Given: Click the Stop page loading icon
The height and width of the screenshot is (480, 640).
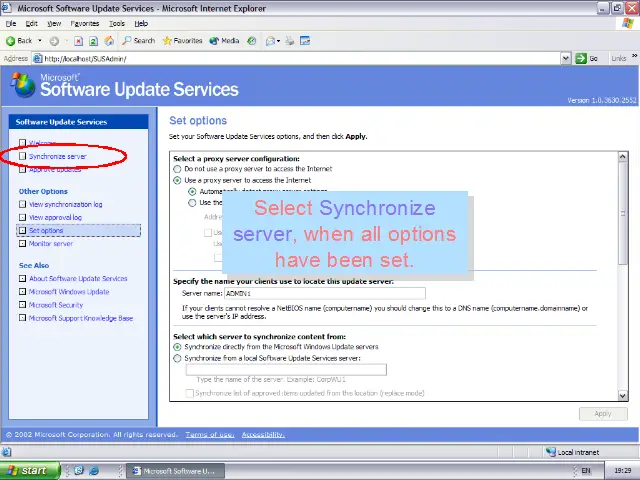Looking at the screenshot, I should point(78,41).
